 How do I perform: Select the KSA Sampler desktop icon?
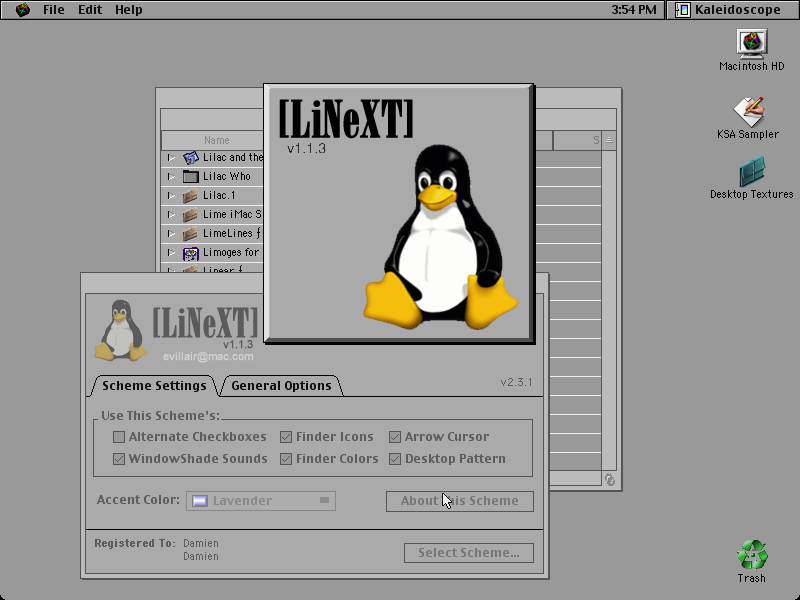(x=748, y=112)
